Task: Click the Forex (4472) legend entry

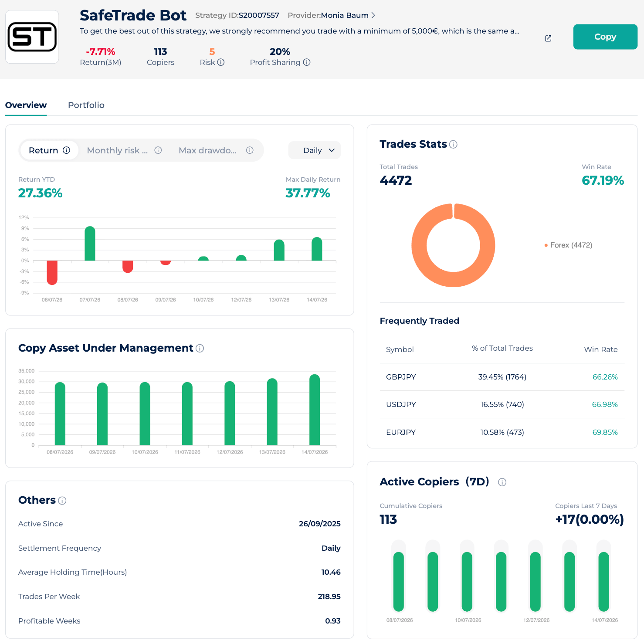Action: point(568,245)
